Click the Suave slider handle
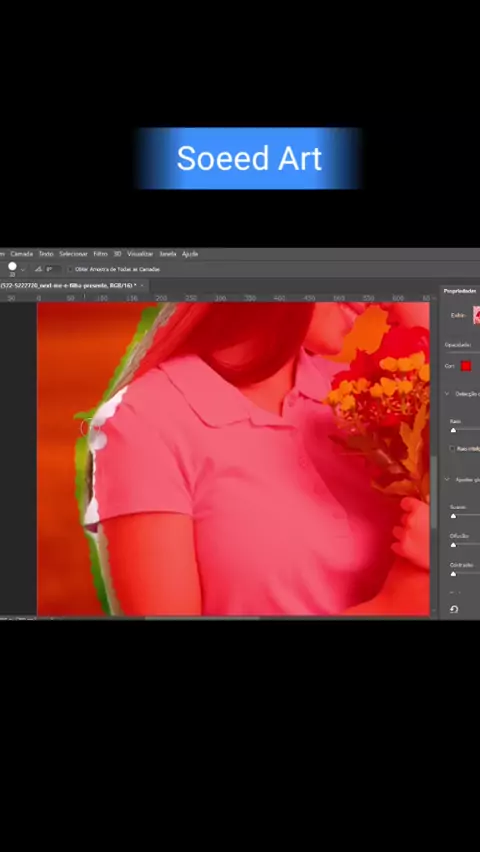This screenshot has width=480, height=852. pyautogui.click(x=453, y=516)
